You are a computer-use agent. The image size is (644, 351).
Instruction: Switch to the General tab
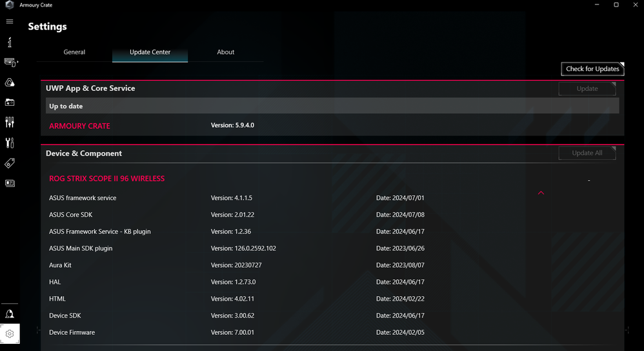74,52
